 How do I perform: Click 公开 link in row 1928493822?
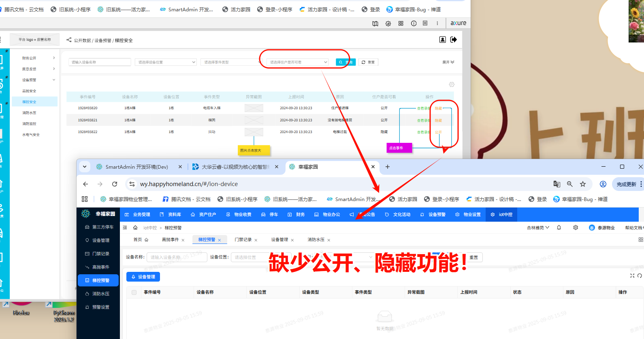[438, 132]
